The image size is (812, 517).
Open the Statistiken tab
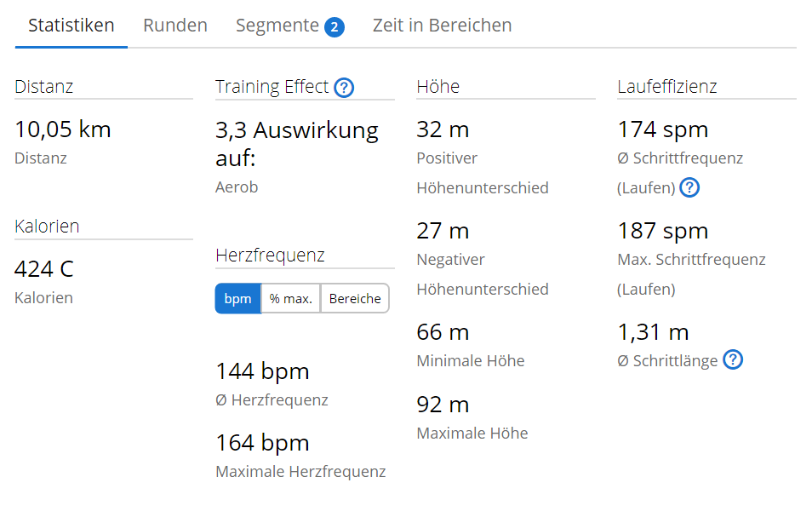[x=71, y=26]
